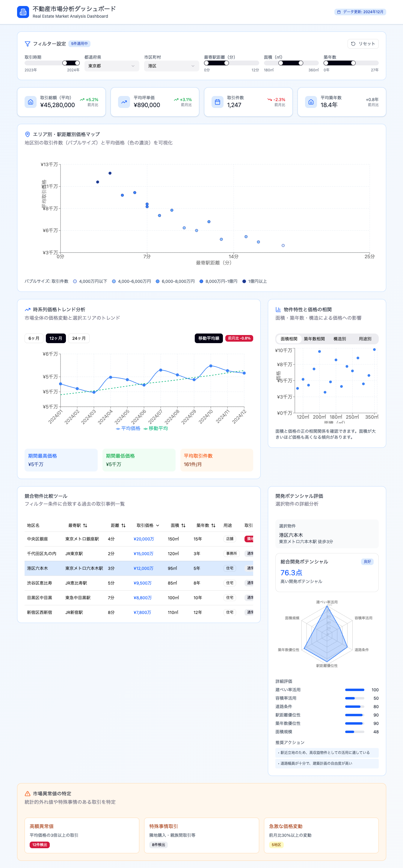
Task: Click the warning triangle icon beside 市場異常値の特定
Action: click(28, 794)
